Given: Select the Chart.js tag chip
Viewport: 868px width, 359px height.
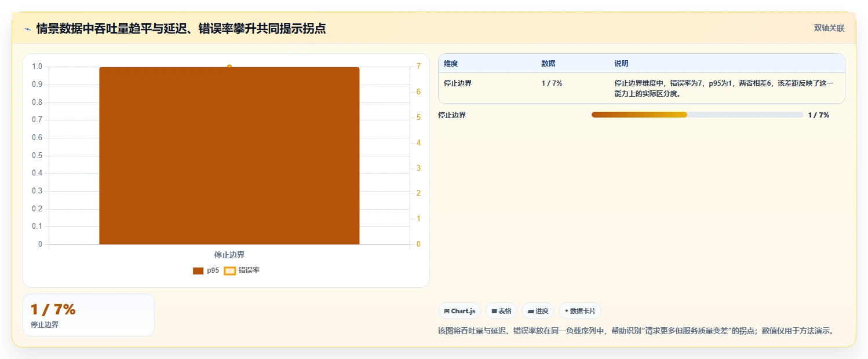Looking at the screenshot, I should (x=459, y=311).
